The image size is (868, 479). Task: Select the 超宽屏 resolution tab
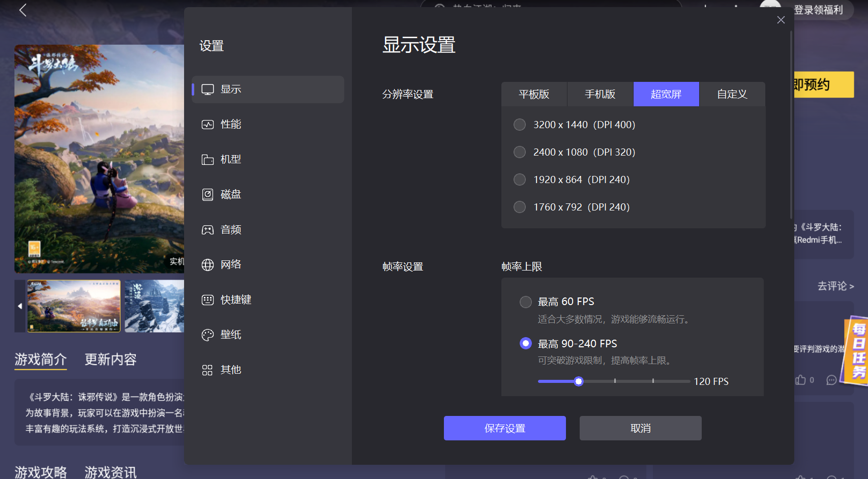click(666, 94)
